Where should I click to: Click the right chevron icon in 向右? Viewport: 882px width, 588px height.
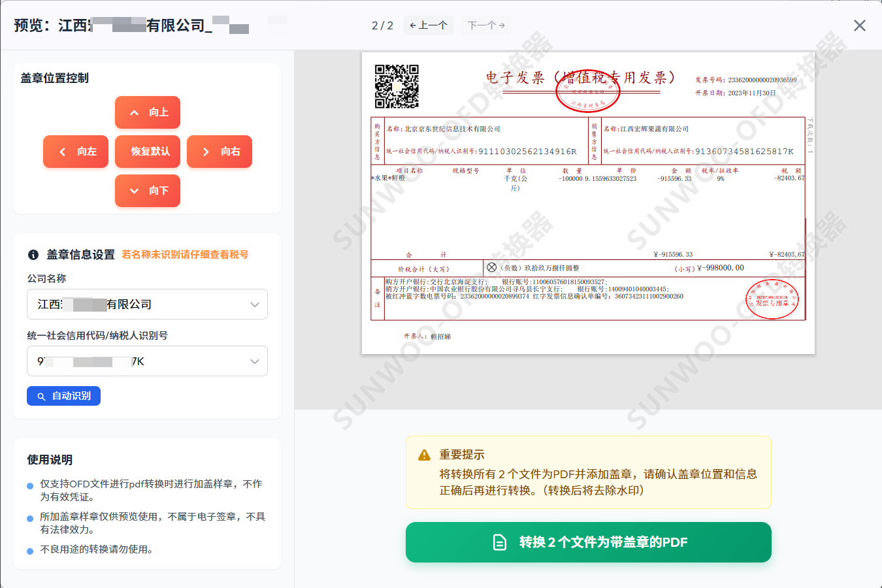206,152
